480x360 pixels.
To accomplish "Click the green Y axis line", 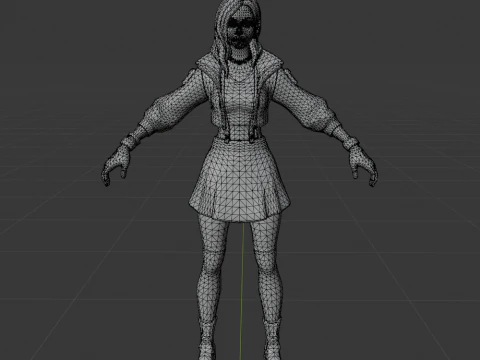I will click(x=242, y=292).
